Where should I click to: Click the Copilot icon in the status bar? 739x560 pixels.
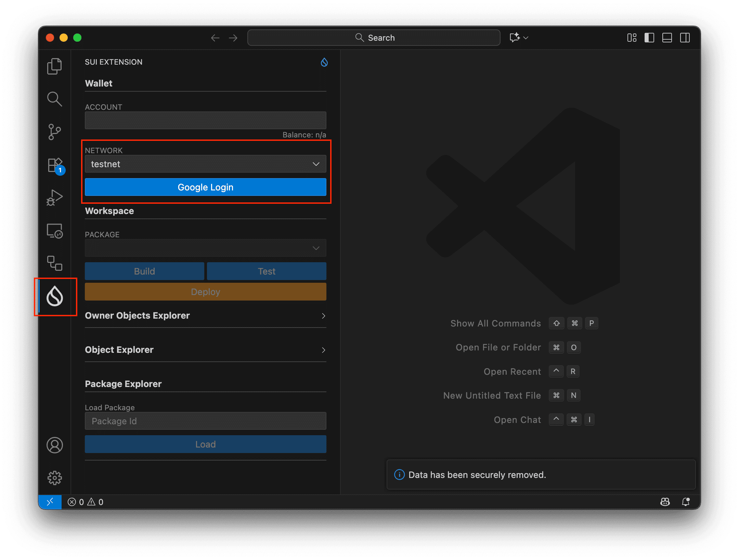[665, 502]
